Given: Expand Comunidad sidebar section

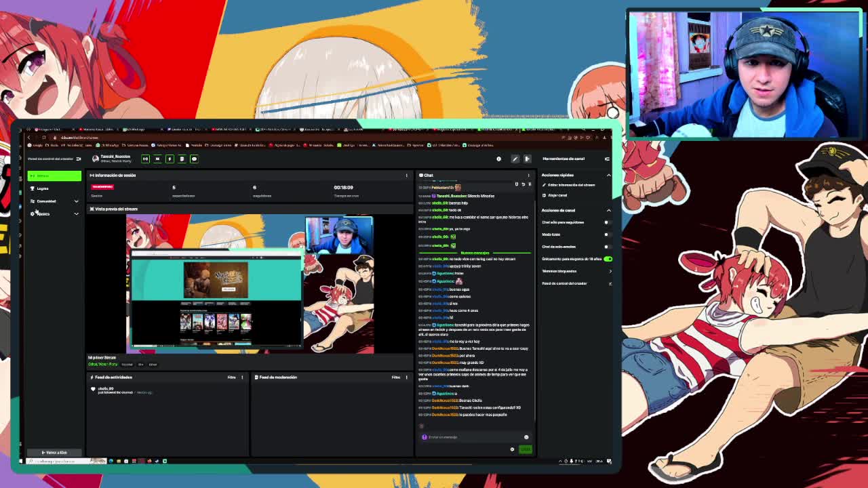Looking at the screenshot, I should click(x=54, y=201).
